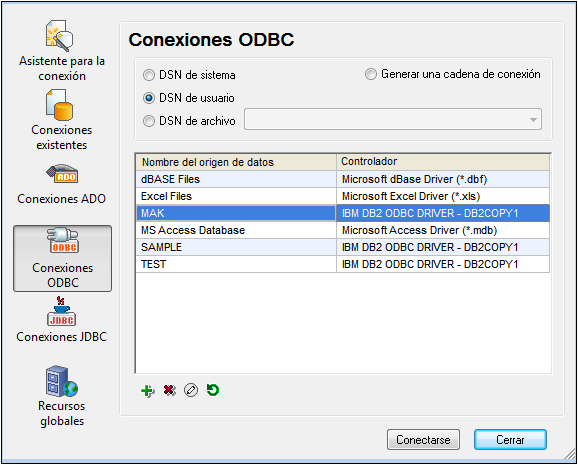Screen dimensions: 578x465
Task: Select the Conexiones ADO icon
Action: tap(62, 174)
